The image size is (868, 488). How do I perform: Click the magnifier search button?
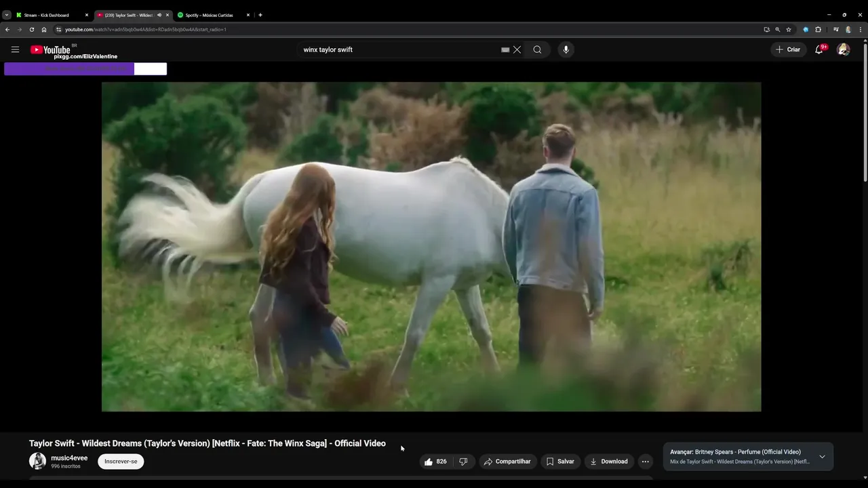coord(537,49)
